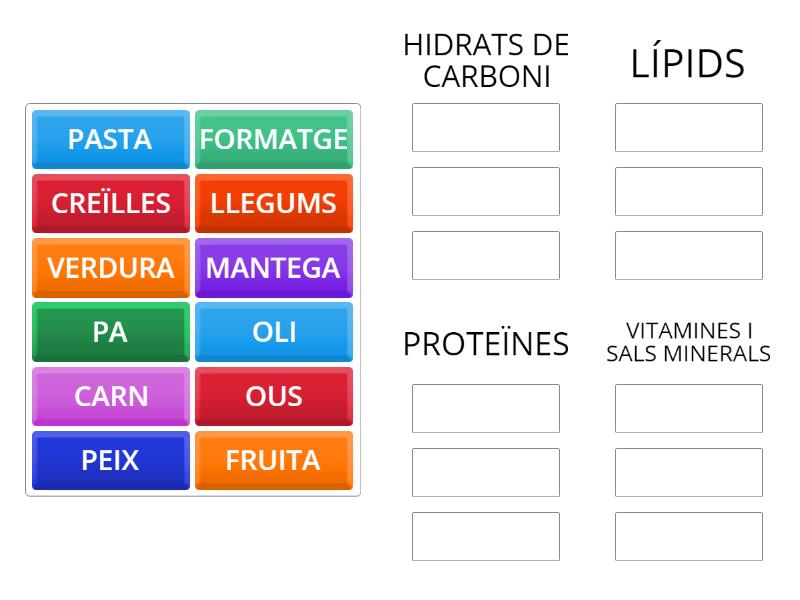Select the FRUITA tile
Viewport: 800px width, 600px height.
tap(274, 460)
